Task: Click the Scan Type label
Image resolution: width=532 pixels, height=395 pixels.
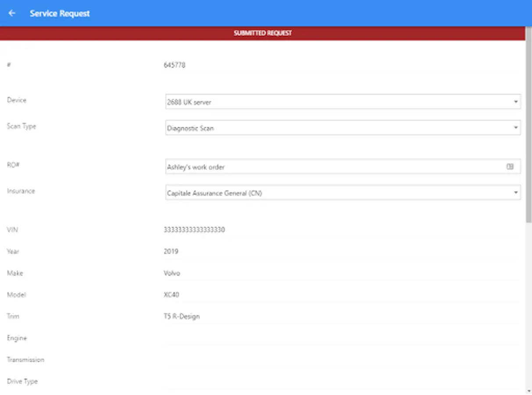Action: (x=21, y=126)
